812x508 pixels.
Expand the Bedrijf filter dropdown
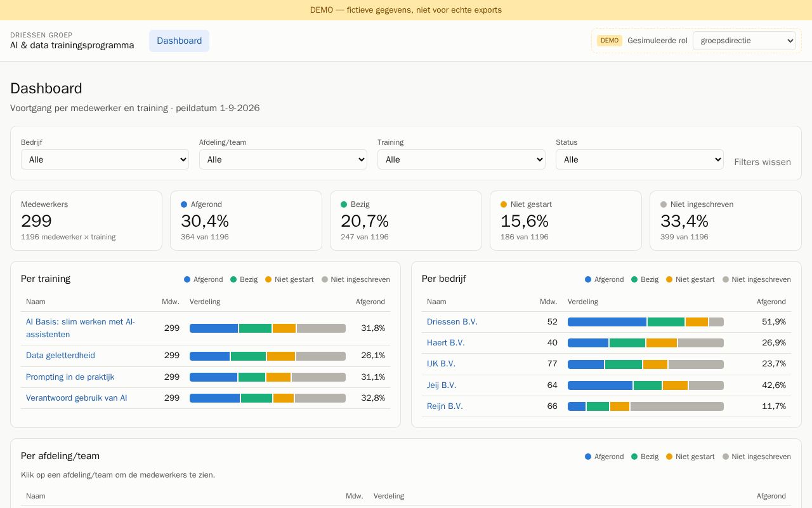105,159
